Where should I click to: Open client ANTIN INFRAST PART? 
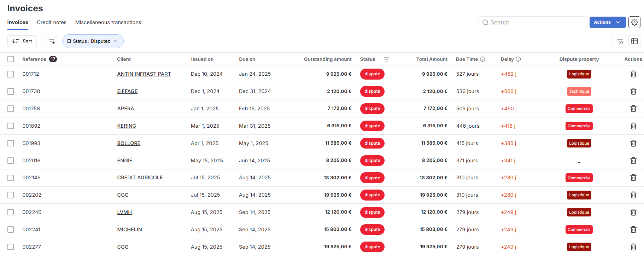(144, 74)
